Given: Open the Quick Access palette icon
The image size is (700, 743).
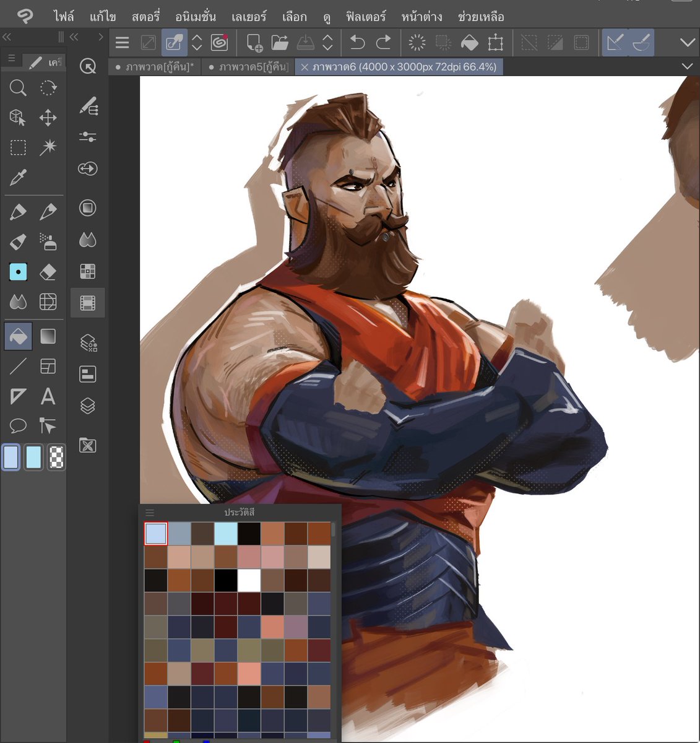Looking at the screenshot, I should [88, 66].
